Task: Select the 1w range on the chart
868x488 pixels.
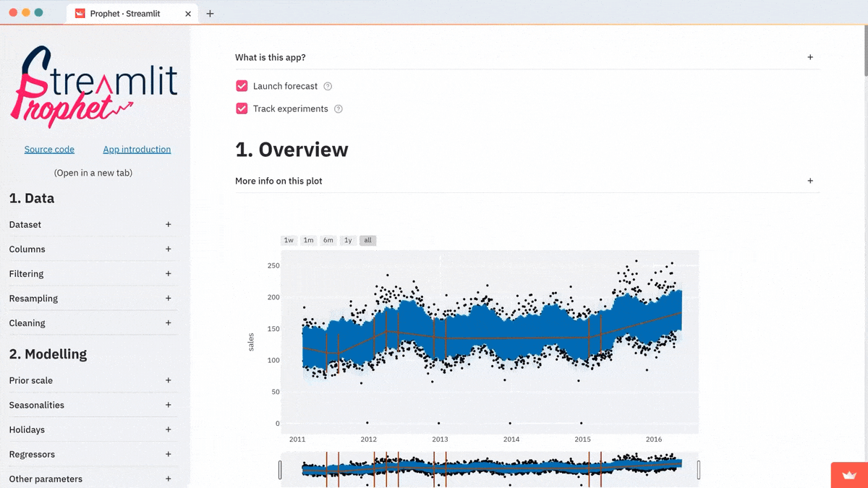Action: [x=289, y=240]
